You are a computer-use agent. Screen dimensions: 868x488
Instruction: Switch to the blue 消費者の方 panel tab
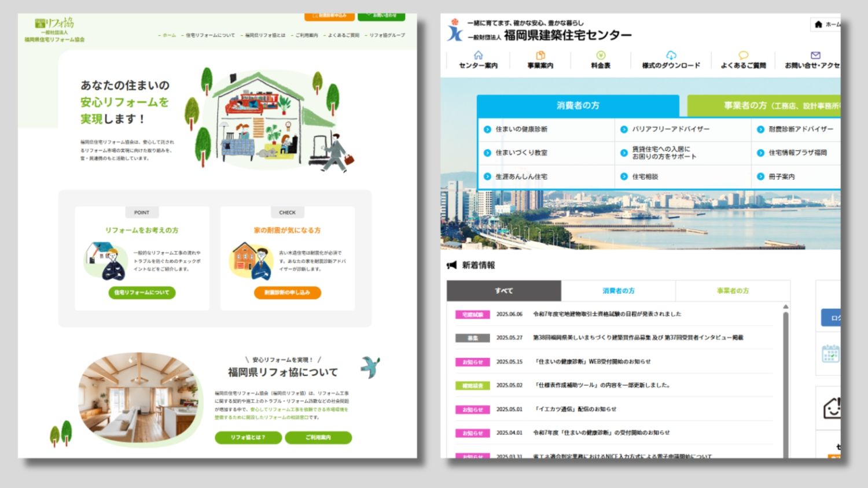point(578,105)
